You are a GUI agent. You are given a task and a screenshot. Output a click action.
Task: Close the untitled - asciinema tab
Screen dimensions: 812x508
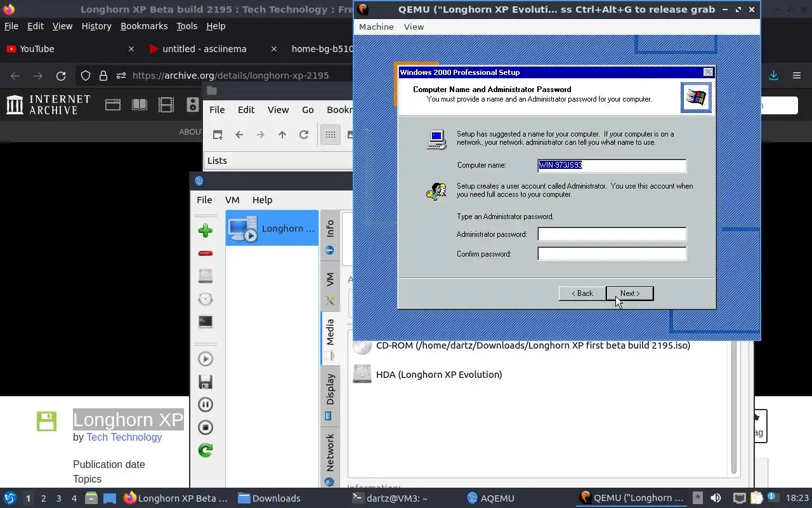(274, 49)
